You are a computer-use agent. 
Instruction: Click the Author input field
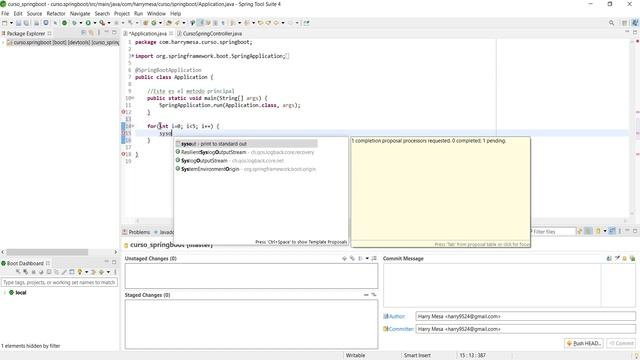coord(525,316)
